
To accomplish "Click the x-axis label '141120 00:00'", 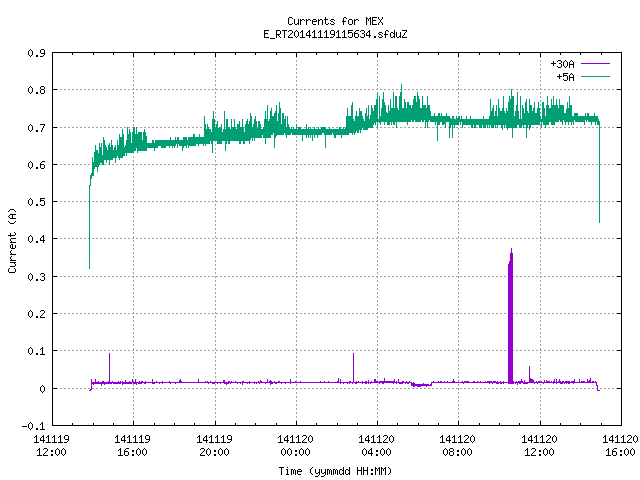I will (x=296, y=446).
